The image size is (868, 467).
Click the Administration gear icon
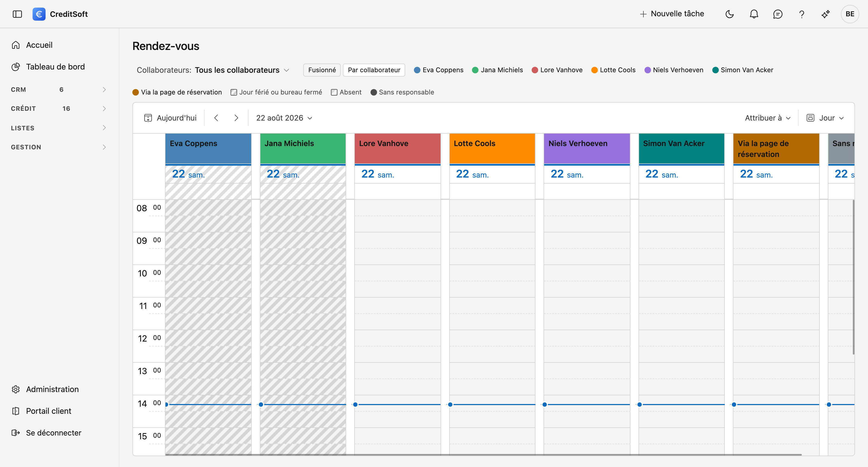coord(15,389)
